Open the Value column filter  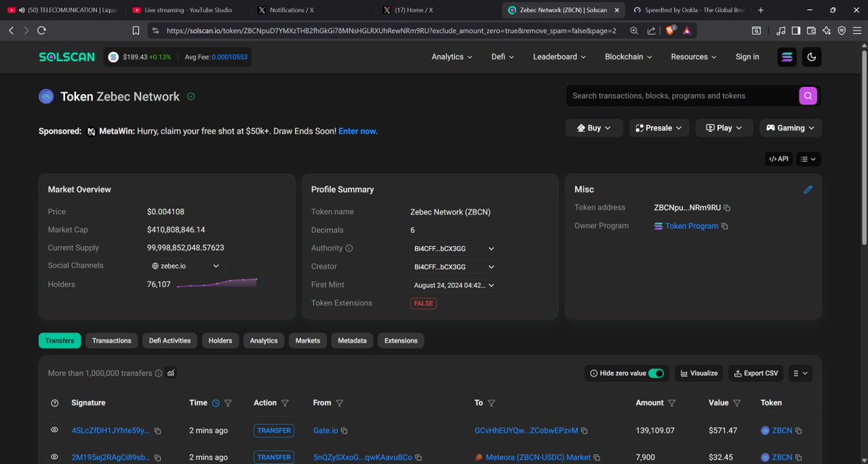point(736,403)
